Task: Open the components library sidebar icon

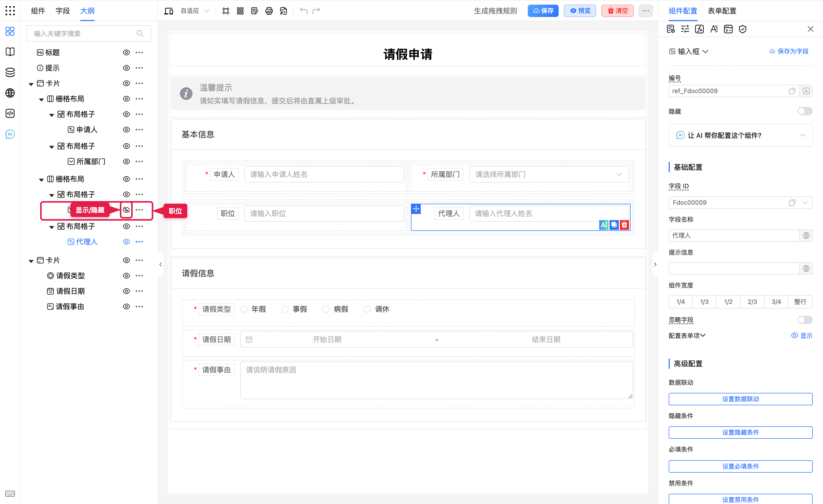Action: (10, 31)
